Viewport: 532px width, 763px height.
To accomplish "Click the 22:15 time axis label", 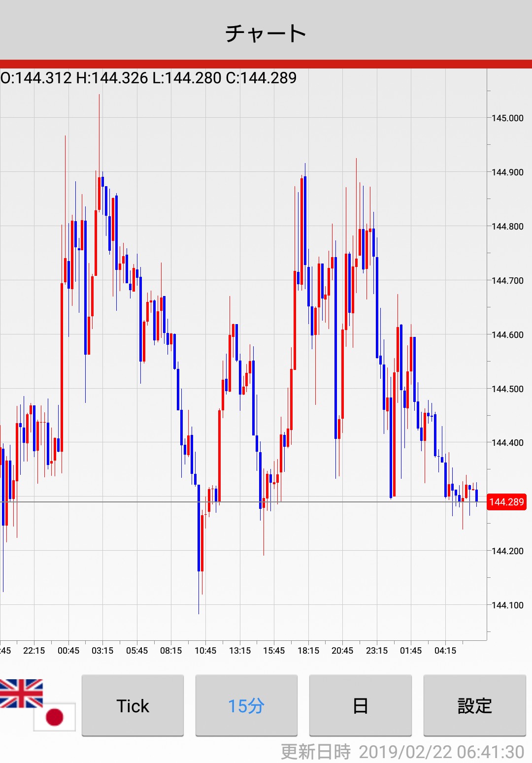I will coord(34,651).
